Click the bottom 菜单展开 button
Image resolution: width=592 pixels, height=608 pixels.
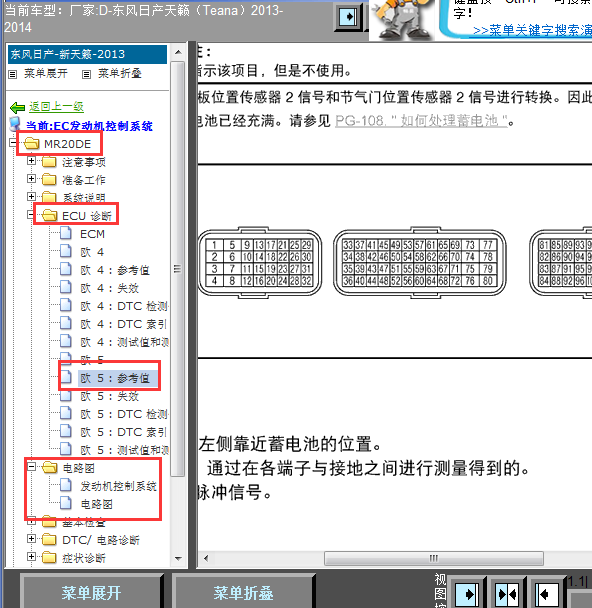(91, 593)
